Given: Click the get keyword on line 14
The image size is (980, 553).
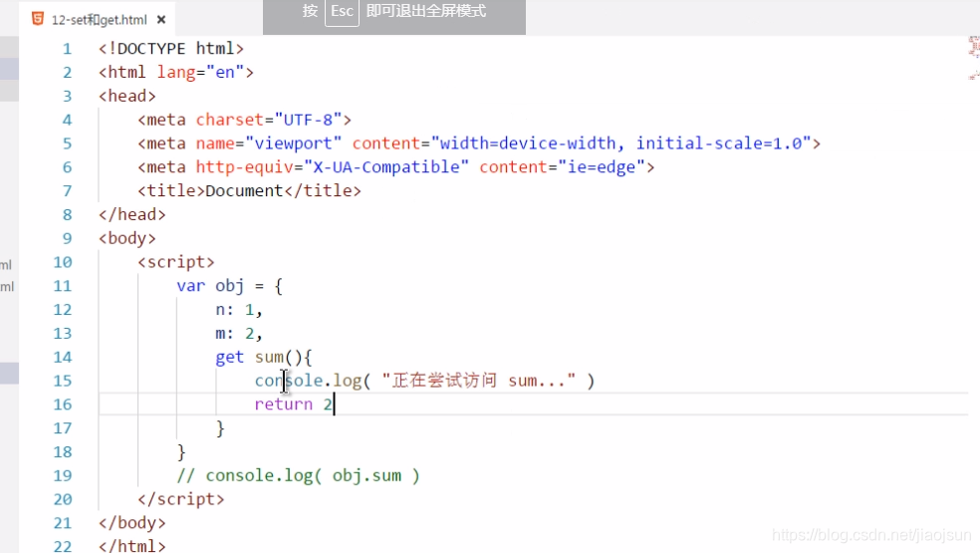Looking at the screenshot, I should tap(229, 358).
